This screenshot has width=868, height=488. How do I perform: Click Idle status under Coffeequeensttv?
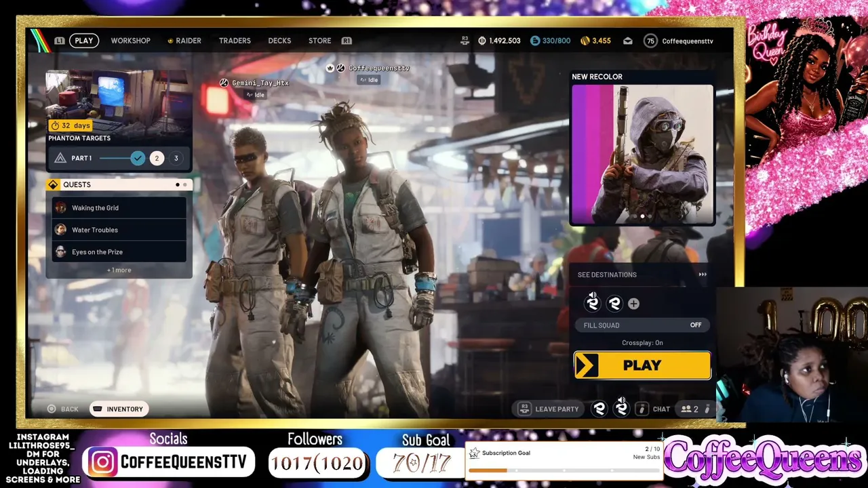coord(369,80)
